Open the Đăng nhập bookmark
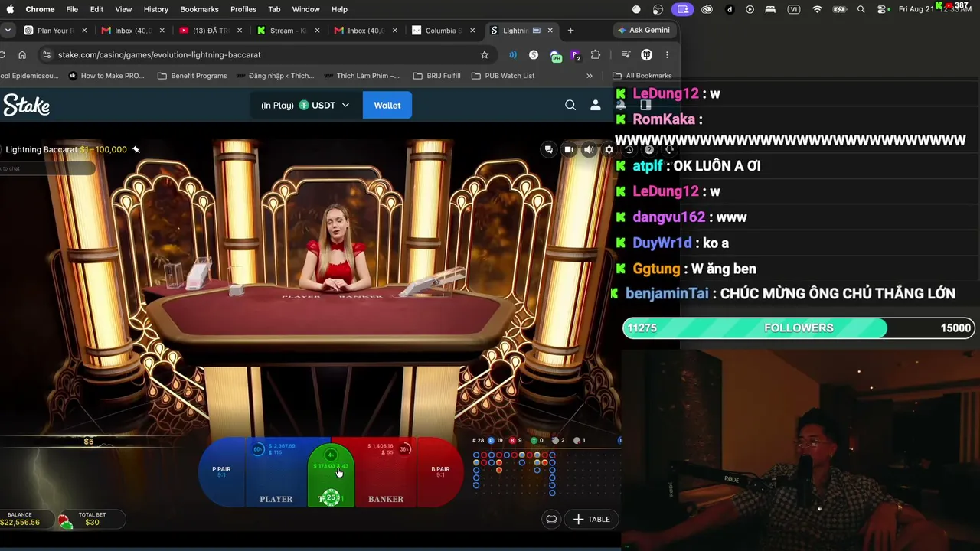980x551 pixels. pyautogui.click(x=275, y=76)
